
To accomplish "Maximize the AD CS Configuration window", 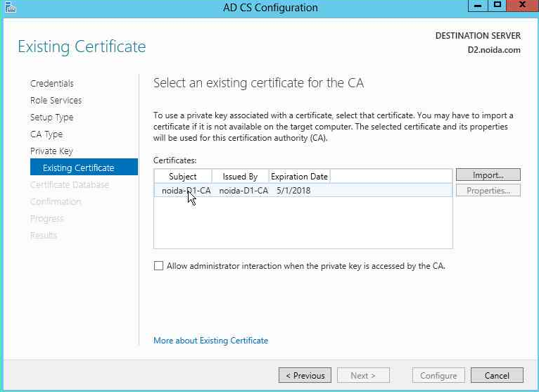I will 497,6.
